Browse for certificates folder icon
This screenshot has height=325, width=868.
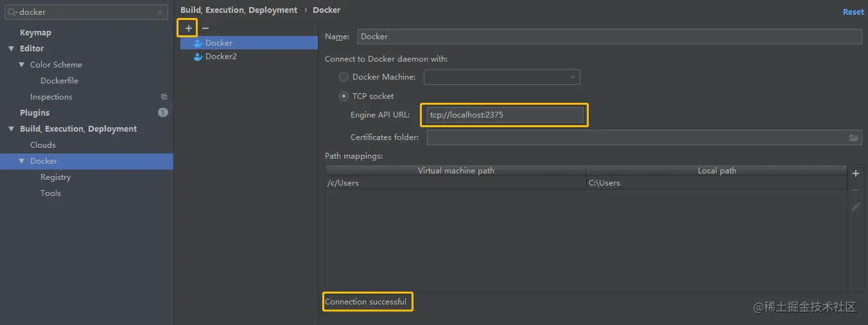(854, 137)
